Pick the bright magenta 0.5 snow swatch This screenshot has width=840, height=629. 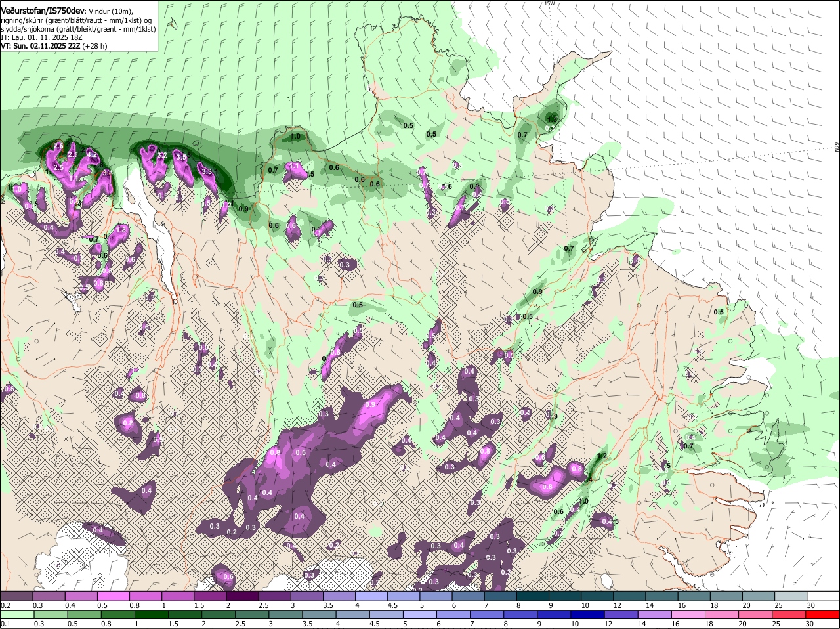(114, 596)
